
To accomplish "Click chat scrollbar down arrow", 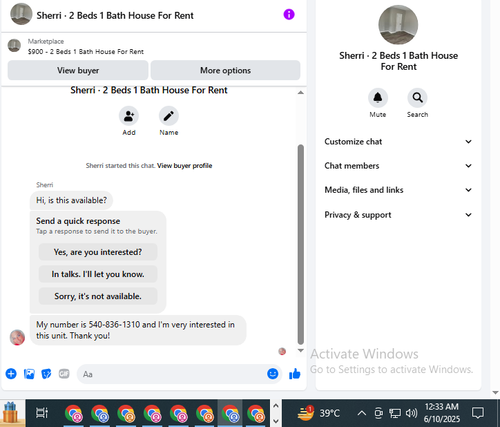I will pyautogui.click(x=301, y=350).
